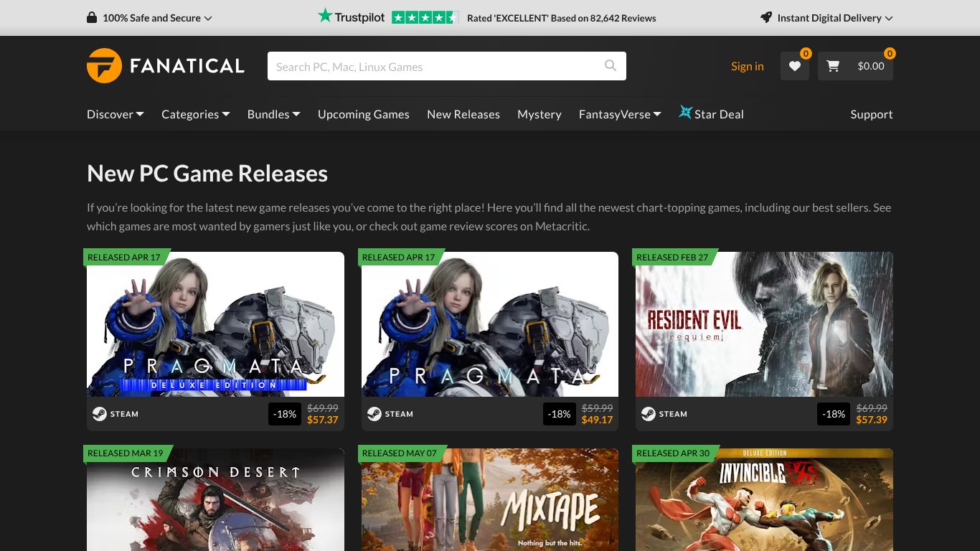This screenshot has width=980, height=551.
Task: Open the FantasyVerse dropdown menu
Action: (620, 114)
